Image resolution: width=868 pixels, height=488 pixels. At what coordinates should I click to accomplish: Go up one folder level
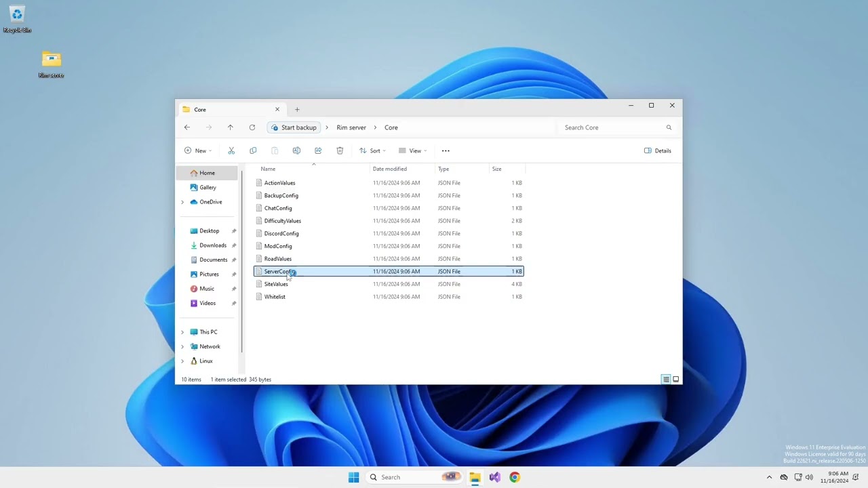click(231, 127)
